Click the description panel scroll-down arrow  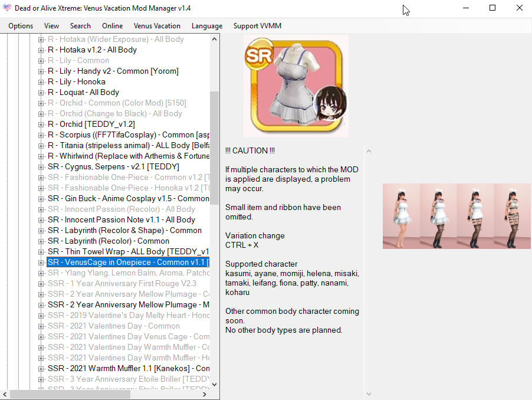pyautogui.click(x=369, y=394)
